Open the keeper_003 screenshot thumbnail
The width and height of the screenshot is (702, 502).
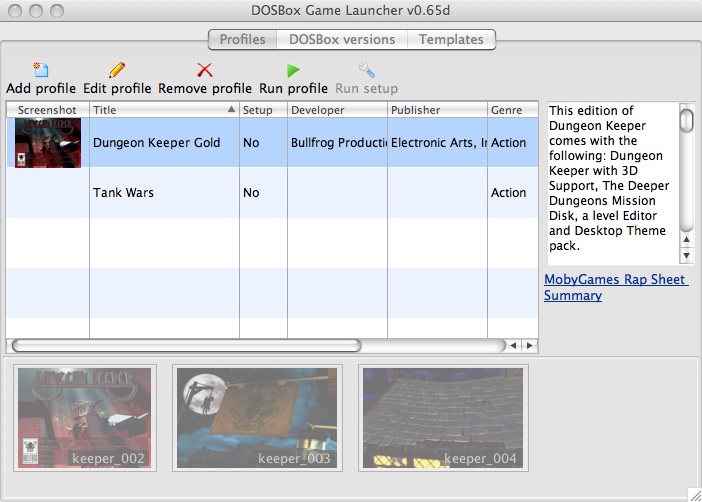click(257, 417)
